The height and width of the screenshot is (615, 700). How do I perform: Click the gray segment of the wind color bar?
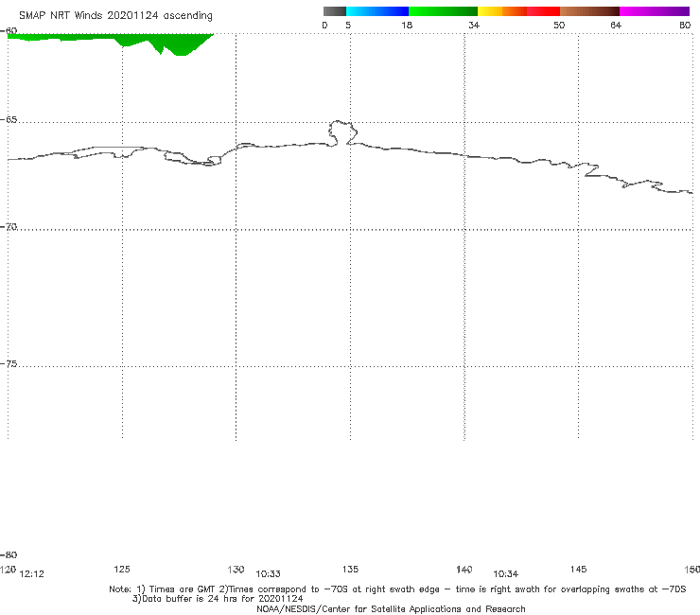334,11
